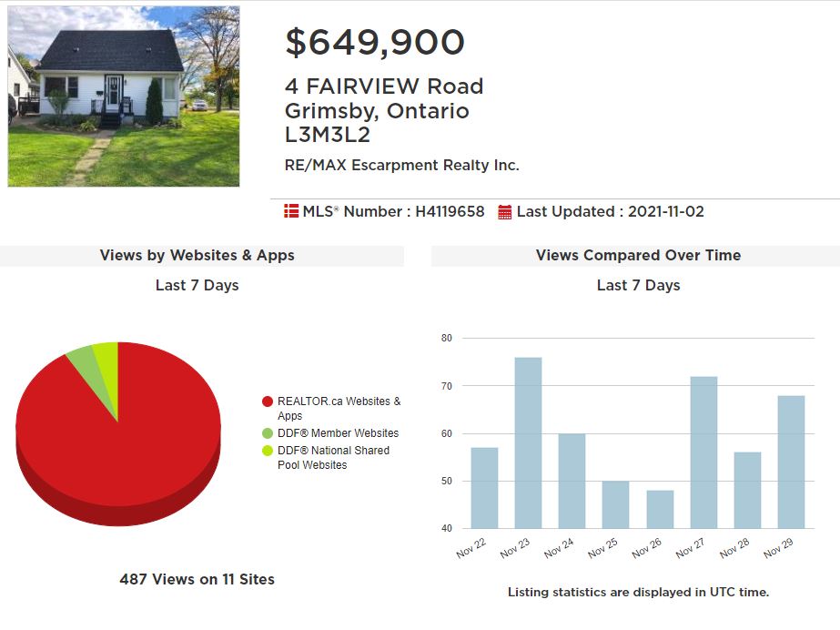840x630 pixels.
Task: Click the $649,900 listing price
Action: 375,42
